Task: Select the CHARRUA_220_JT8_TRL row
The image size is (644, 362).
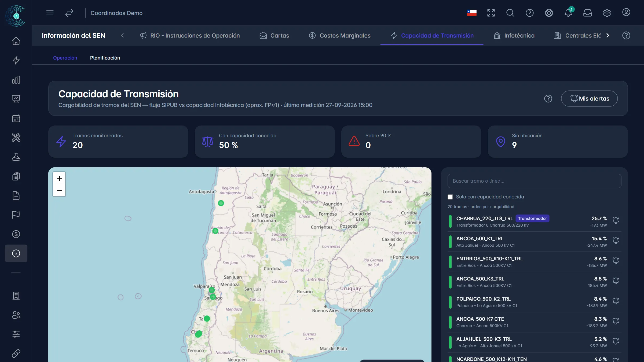Action: (534, 221)
